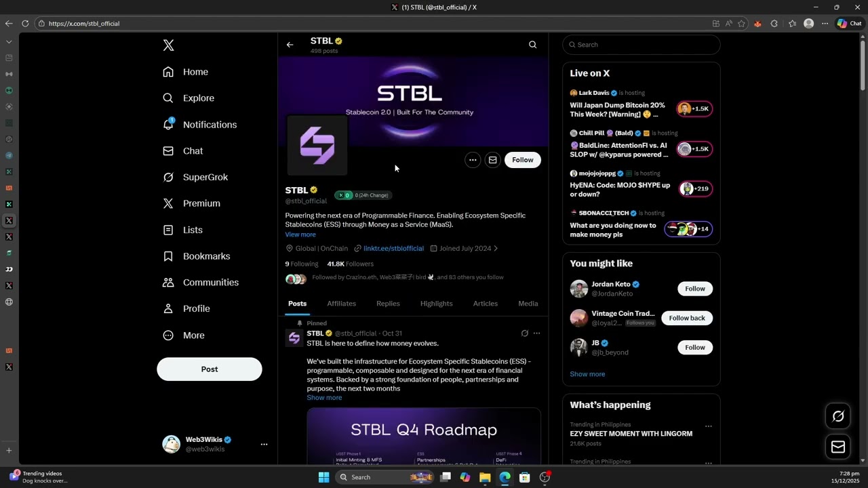The width and height of the screenshot is (868, 488).
Task: Follow Jordan Keto
Action: (695, 289)
